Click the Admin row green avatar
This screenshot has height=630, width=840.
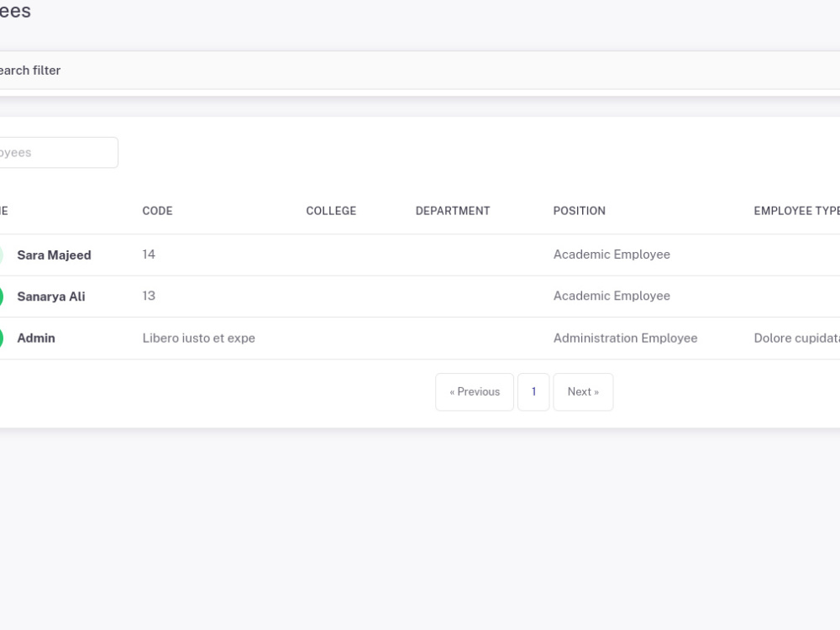point(1,338)
